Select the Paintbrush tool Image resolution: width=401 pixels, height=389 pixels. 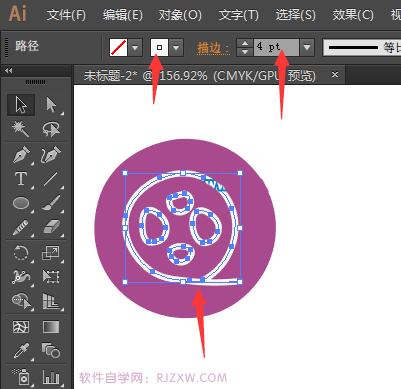(51, 203)
